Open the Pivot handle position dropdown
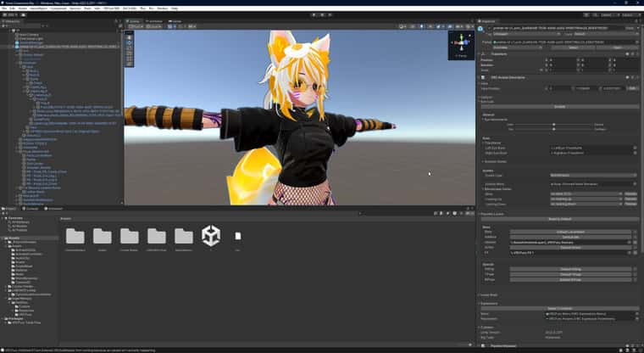 point(136,26)
